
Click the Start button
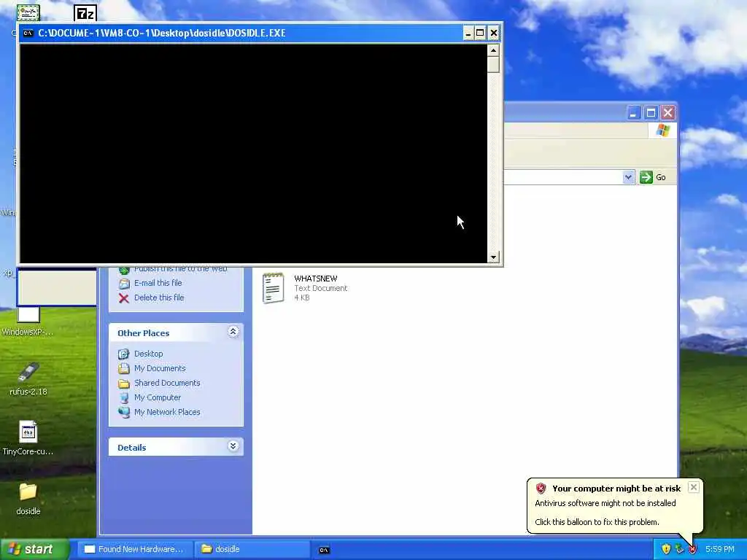[x=34, y=549]
